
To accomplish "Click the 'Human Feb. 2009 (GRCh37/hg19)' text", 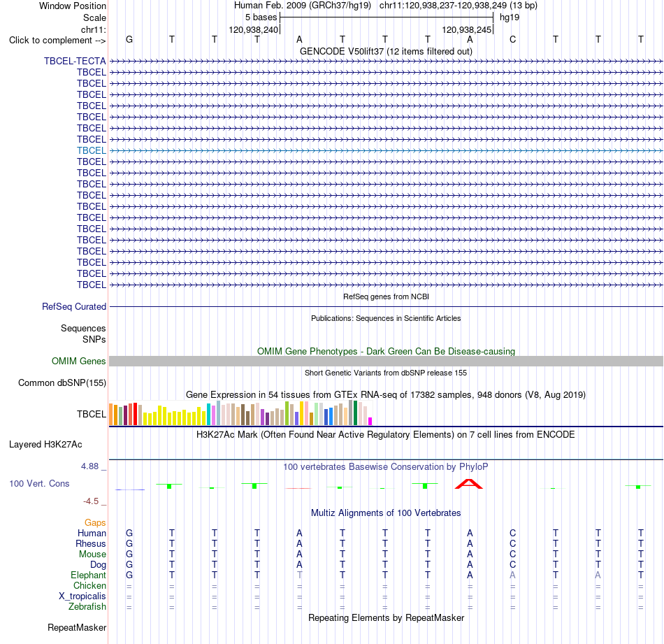I will coord(303,6).
